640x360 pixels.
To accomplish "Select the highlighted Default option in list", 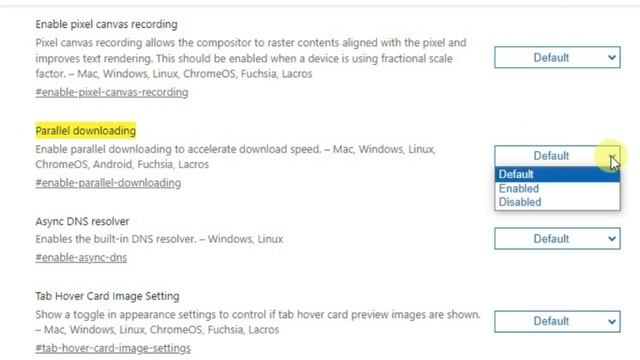I will [557, 174].
